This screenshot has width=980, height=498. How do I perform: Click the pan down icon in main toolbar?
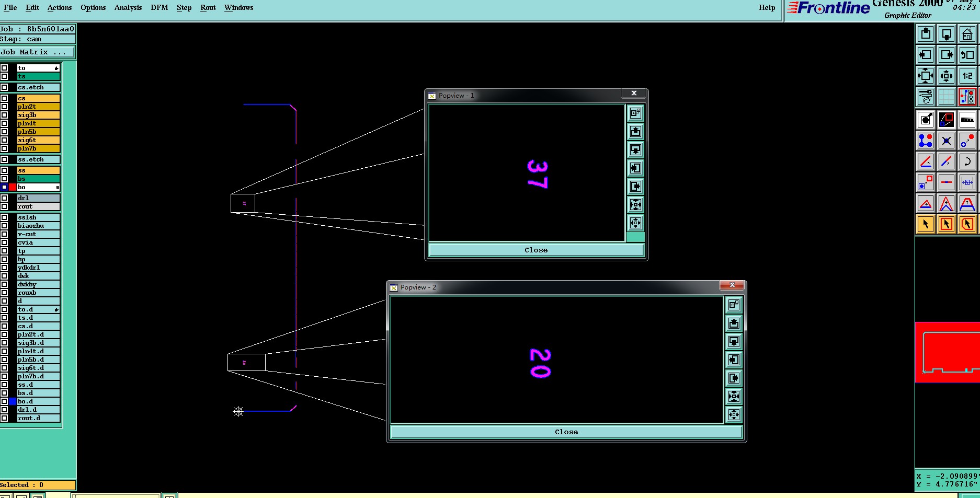pyautogui.click(x=947, y=34)
